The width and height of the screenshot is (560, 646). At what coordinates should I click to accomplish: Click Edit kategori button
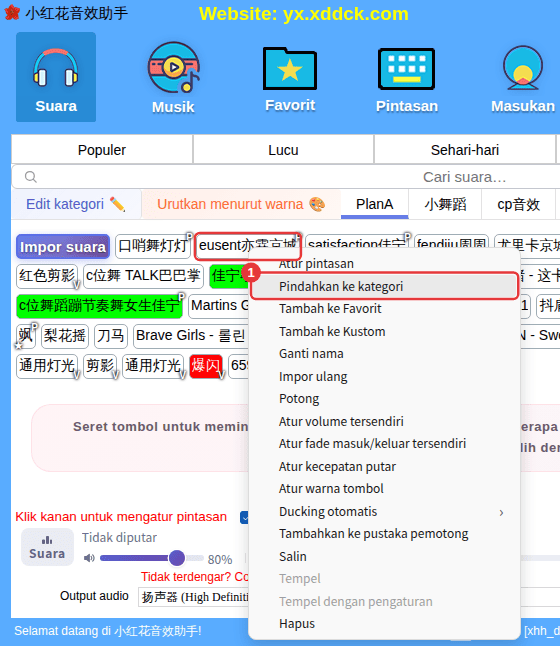point(76,204)
